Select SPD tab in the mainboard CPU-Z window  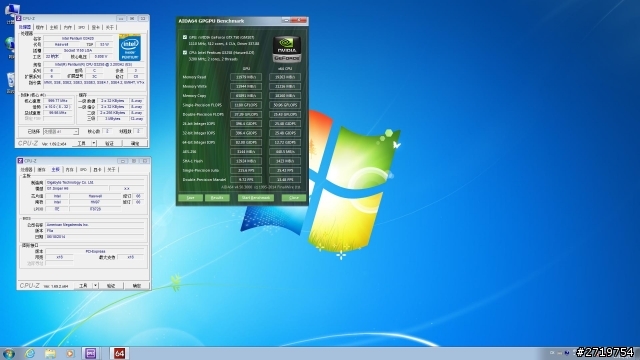[83, 170]
